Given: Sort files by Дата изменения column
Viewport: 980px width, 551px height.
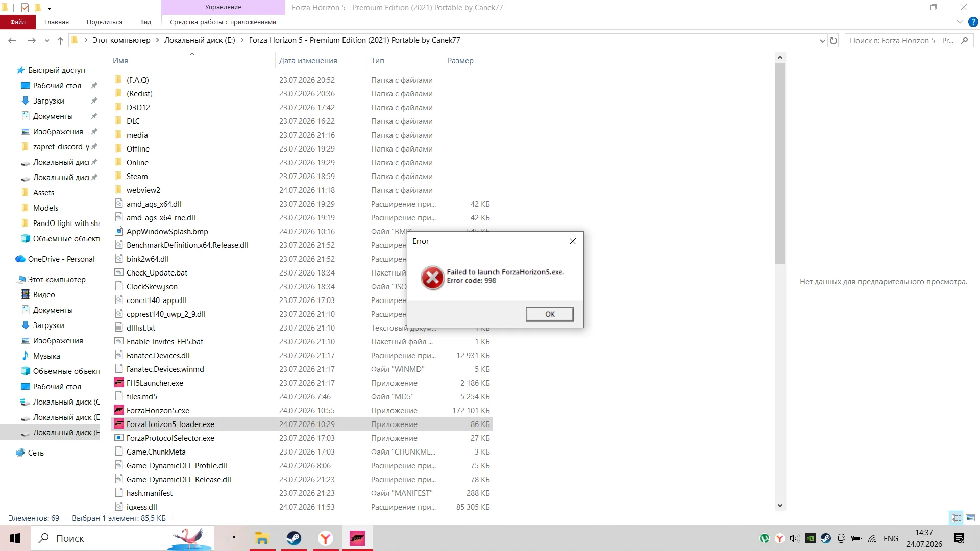Looking at the screenshot, I should [x=308, y=61].
